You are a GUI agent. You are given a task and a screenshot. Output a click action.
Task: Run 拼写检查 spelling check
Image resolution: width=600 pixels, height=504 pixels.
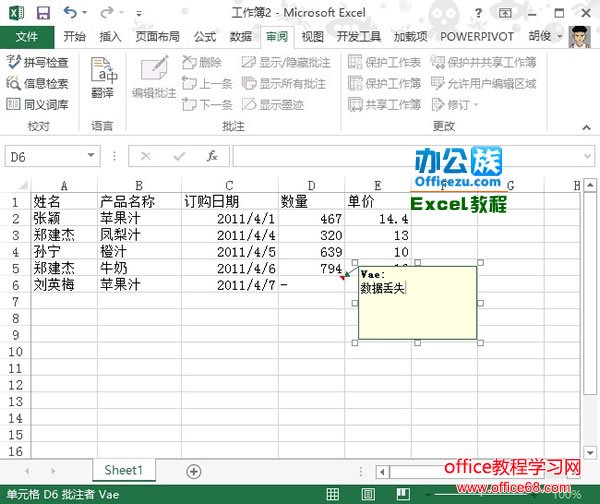point(38,62)
